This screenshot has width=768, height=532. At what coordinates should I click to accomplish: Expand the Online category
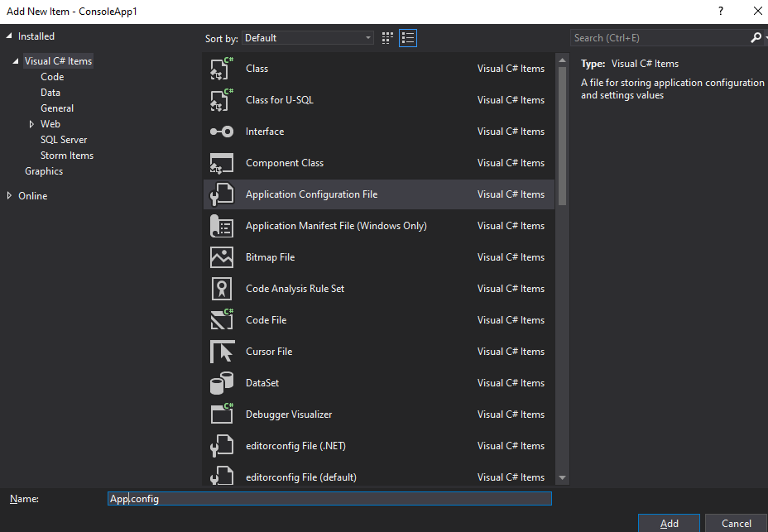(10, 196)
